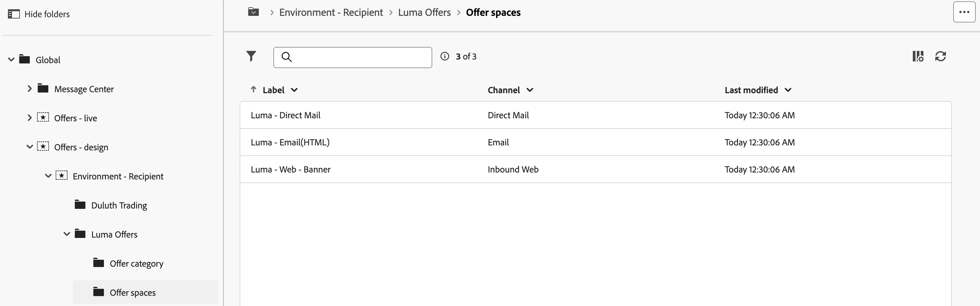The image size is (980, 306).
Task: Click the Offer spaces breadcrumb title
Action: 493,13
